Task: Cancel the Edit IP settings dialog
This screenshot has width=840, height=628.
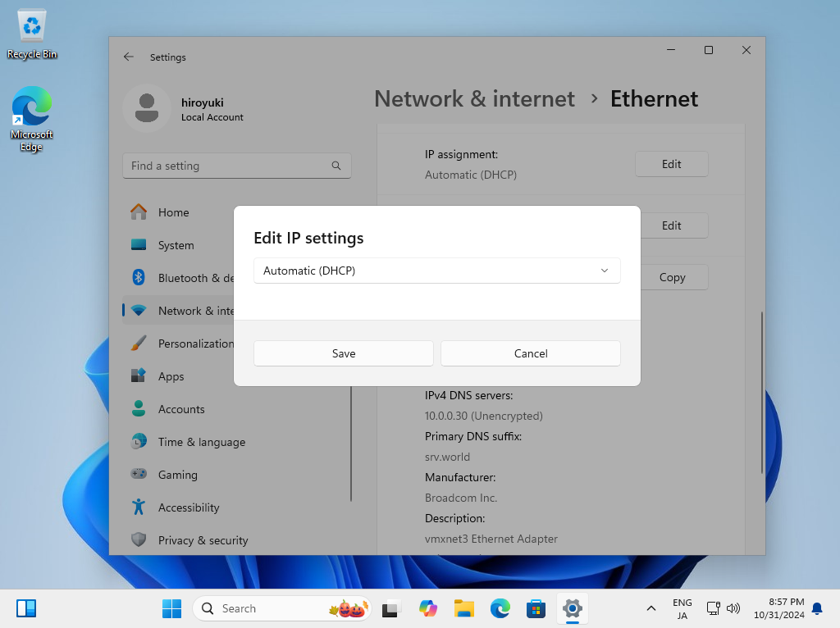Action: click(x=530, y=353)
